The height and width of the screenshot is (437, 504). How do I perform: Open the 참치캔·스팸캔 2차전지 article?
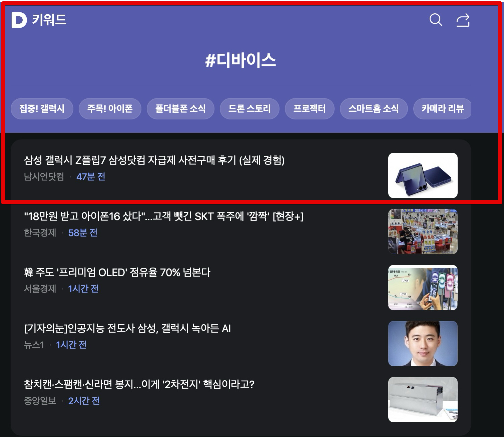point(139,385)
